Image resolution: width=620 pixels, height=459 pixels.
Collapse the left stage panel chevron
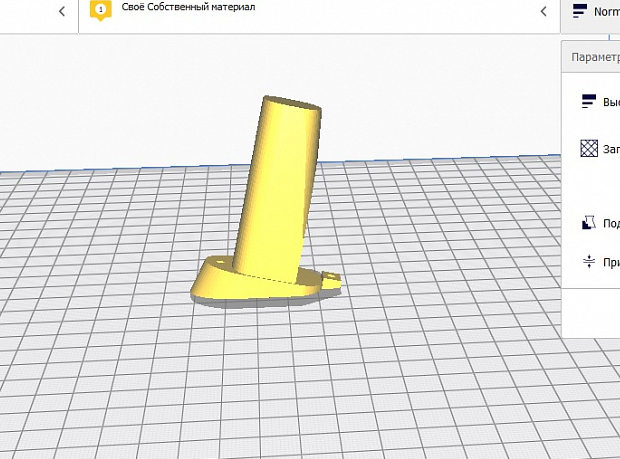click(62, 11)
